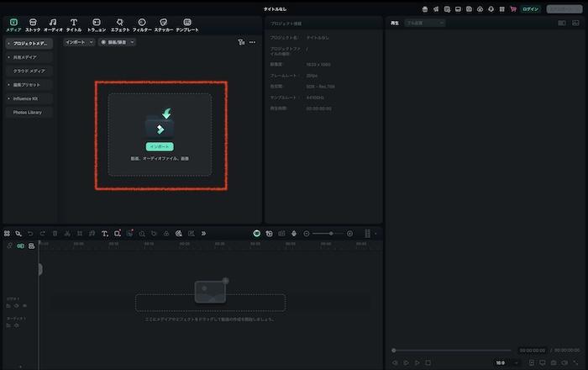Open the 16:9 aspect ratio dropdown

(x=503, y=362)
